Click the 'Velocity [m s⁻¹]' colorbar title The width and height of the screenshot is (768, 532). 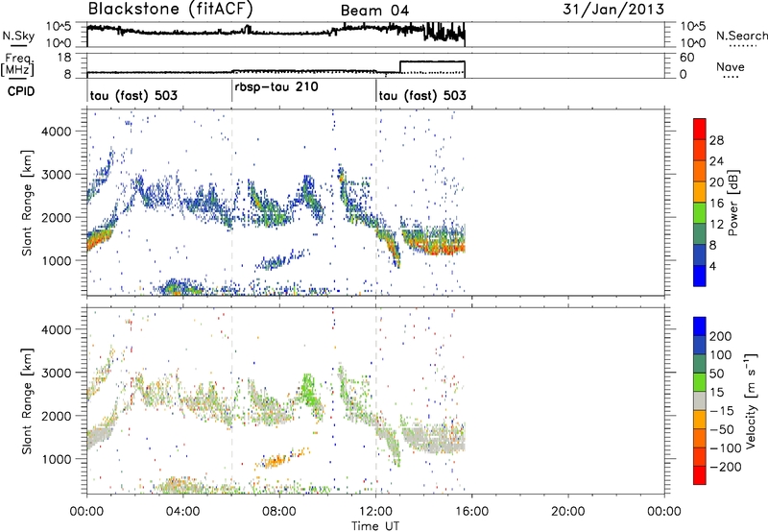pyautogui.click(x=751, y=400)
